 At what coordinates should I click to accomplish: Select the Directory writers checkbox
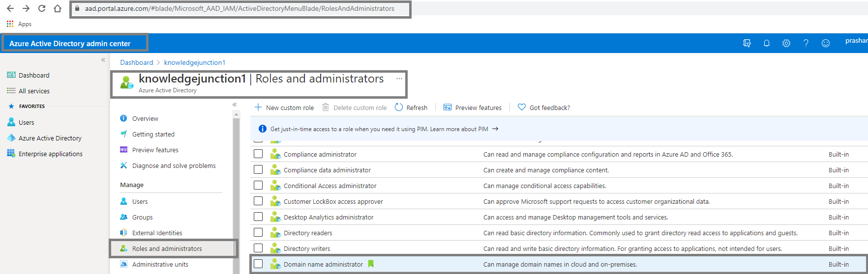258,248
